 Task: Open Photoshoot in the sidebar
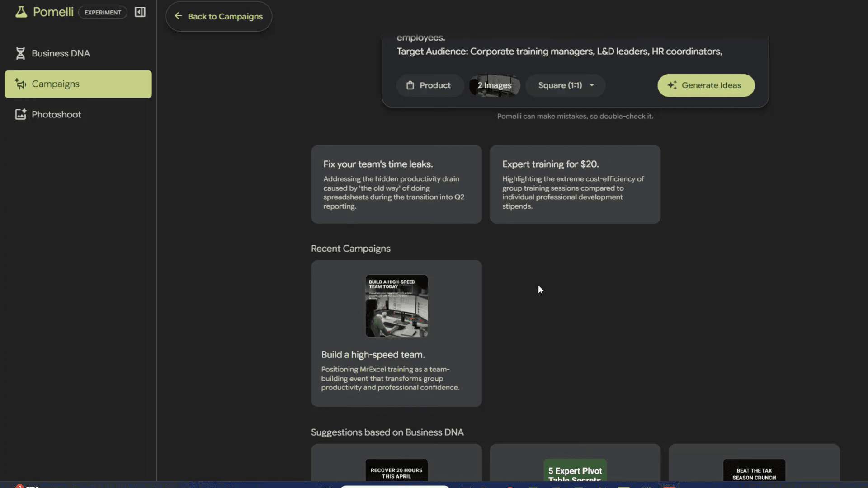coord(78,114)
